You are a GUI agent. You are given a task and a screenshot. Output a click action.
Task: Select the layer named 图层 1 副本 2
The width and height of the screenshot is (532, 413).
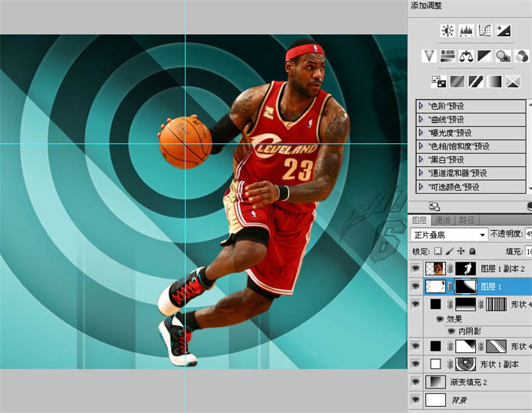503,268
